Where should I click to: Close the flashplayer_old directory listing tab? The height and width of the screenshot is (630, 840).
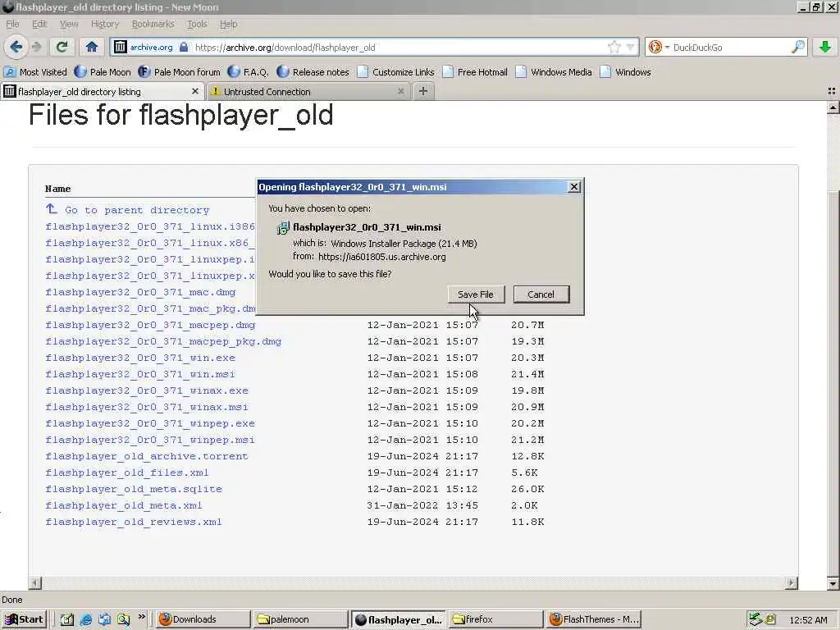pos(195,92)
